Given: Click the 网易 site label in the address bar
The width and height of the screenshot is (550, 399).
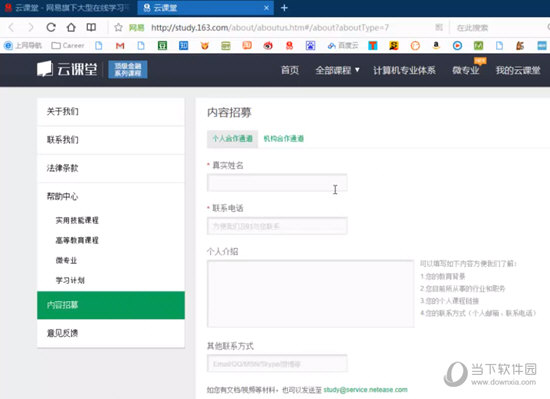Looking at the screenshot, I should [x=137, y=28].
